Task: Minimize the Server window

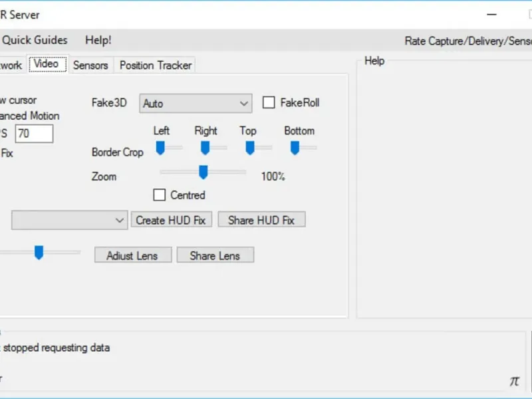Action: pos(491,15)
